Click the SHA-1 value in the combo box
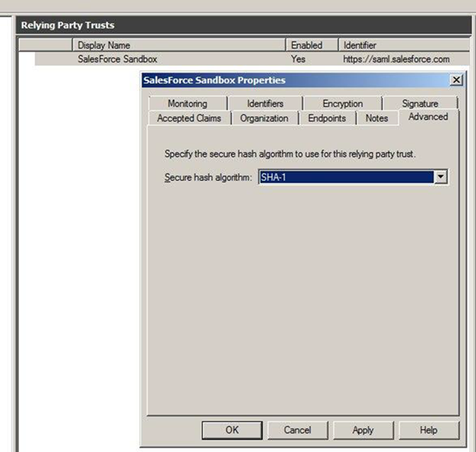Screen dimensions: 476x452 point(346,177)
